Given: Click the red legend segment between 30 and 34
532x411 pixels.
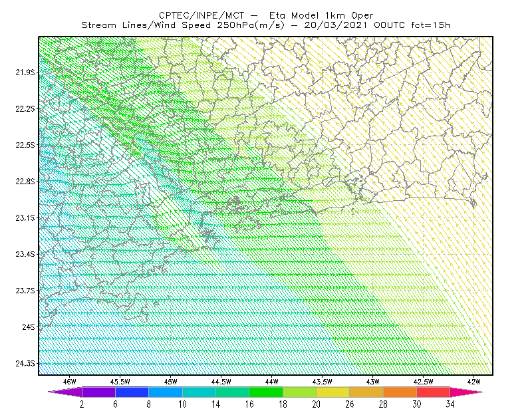Looking at the screenshot, I should click(x=434, y=392).
